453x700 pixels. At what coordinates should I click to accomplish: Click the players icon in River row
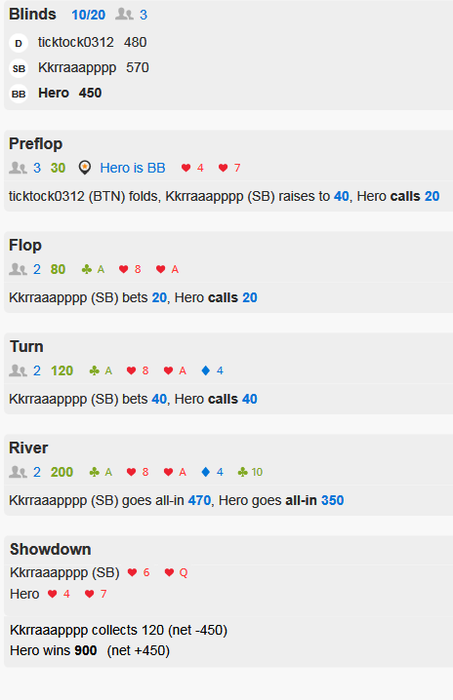(18, 472)
